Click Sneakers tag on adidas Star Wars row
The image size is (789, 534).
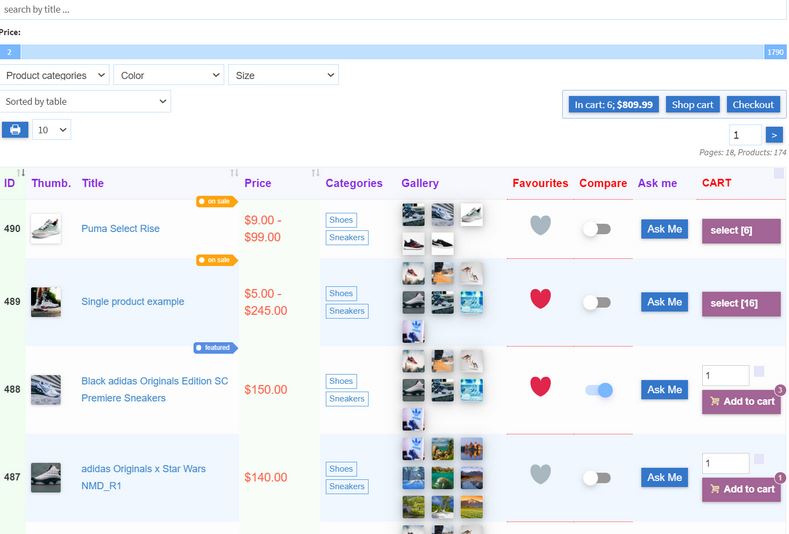[347, 487]
